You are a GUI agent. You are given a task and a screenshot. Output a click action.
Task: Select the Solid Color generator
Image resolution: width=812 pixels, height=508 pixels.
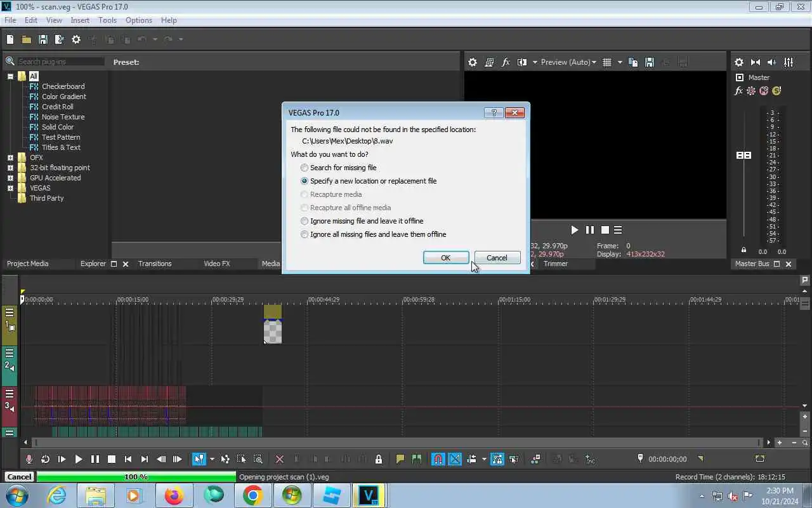tap(57, 127)
